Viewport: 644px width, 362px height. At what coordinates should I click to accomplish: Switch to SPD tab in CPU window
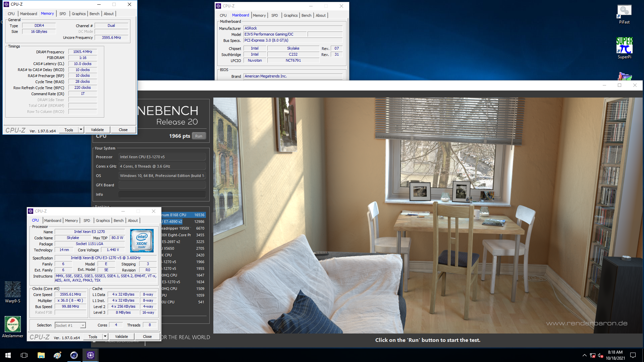(87, 221)
